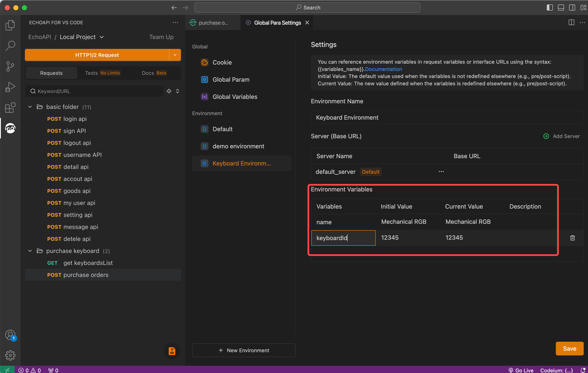588x373 pixels.
Task: Click the Save button
Action: (x=569, y=349)
